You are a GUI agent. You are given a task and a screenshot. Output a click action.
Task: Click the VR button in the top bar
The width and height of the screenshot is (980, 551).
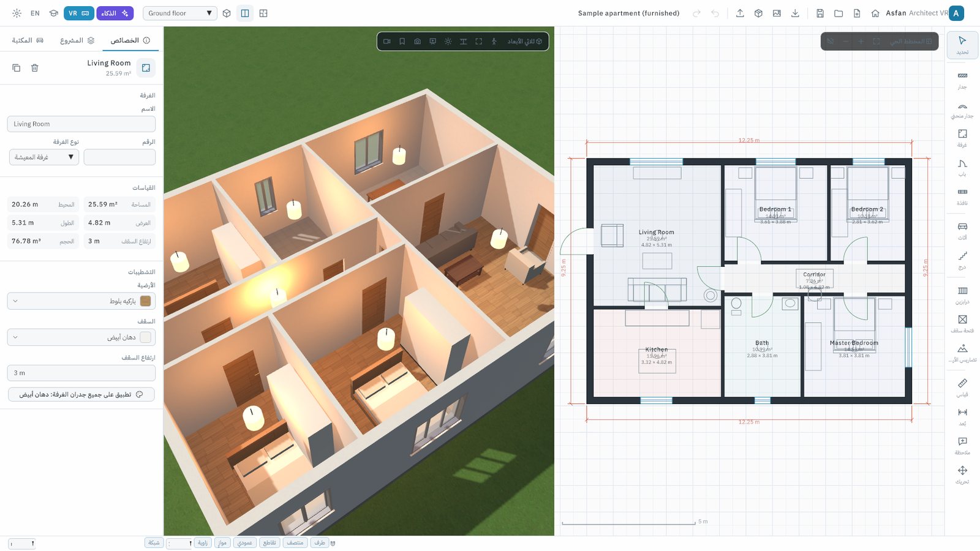78,13
